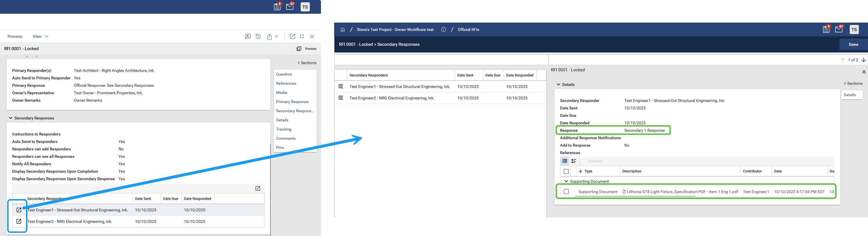Click fullscreen icon in left toolbar
The height and width of the screenshot is (236, 868).
click(302, 36)
